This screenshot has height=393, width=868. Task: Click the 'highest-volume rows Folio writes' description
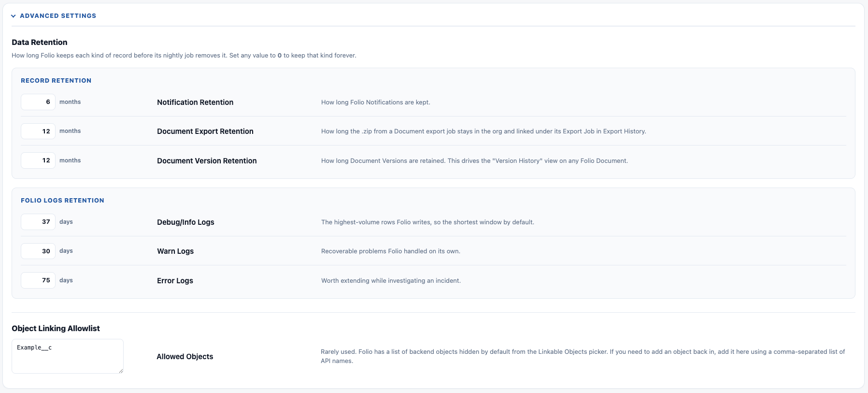pos(427,222)
